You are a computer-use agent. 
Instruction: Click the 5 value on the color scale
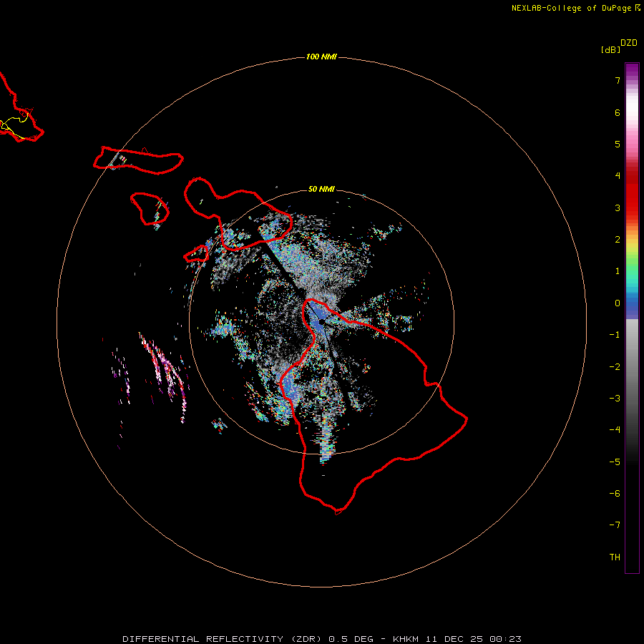coord(618,144)
